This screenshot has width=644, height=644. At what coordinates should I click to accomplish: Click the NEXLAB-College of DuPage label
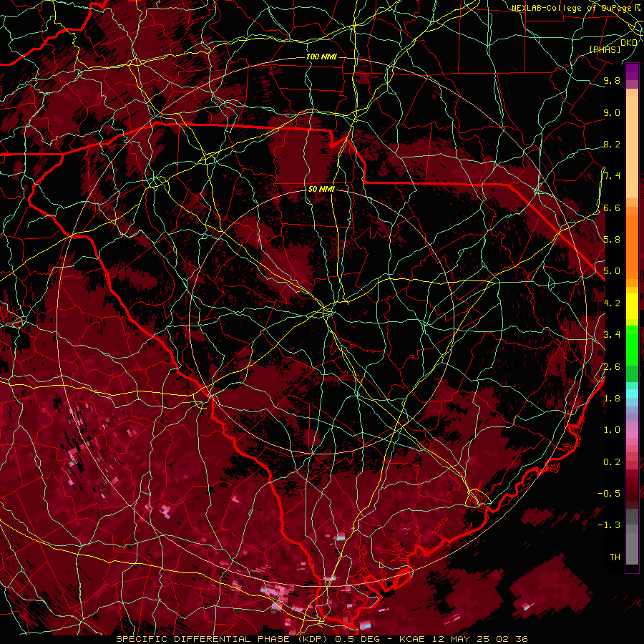coord(573,8)
